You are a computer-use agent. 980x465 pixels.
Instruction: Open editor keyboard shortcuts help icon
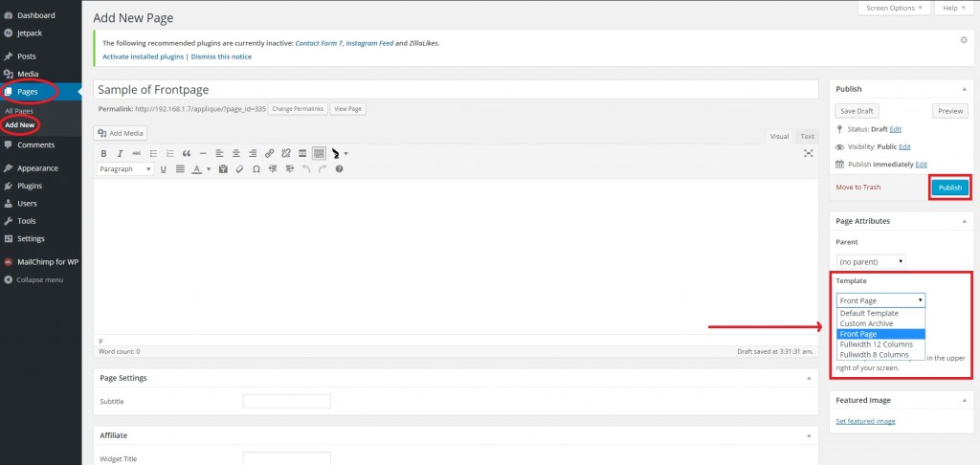tap(339, 169)
